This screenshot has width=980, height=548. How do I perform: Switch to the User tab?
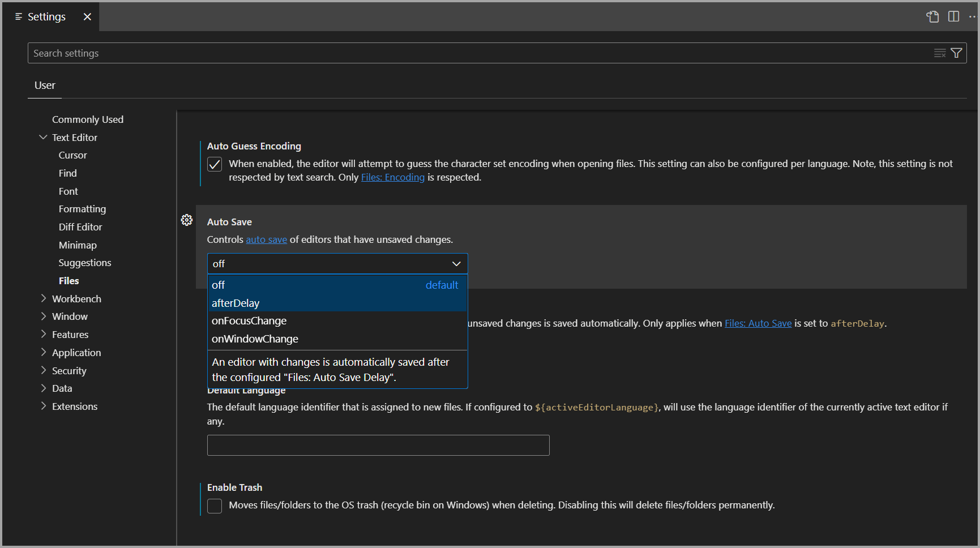(x=44, y=85)
